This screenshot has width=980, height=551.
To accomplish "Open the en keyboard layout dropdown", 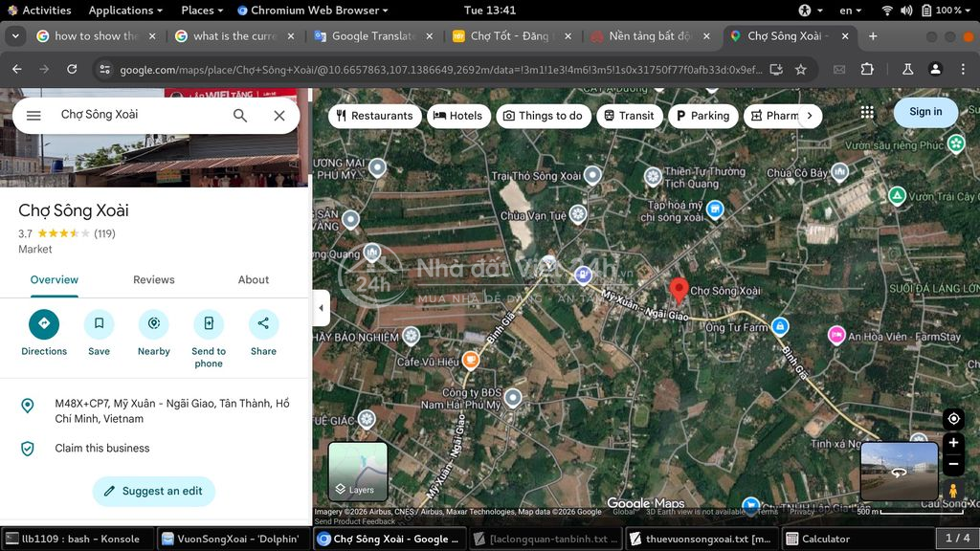I will click(x=850, y=10).
